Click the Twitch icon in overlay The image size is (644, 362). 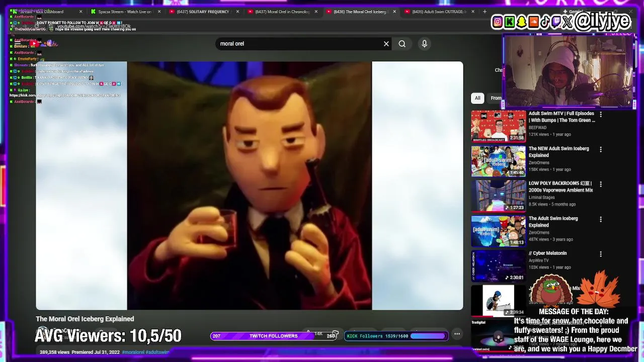(556, 22)
